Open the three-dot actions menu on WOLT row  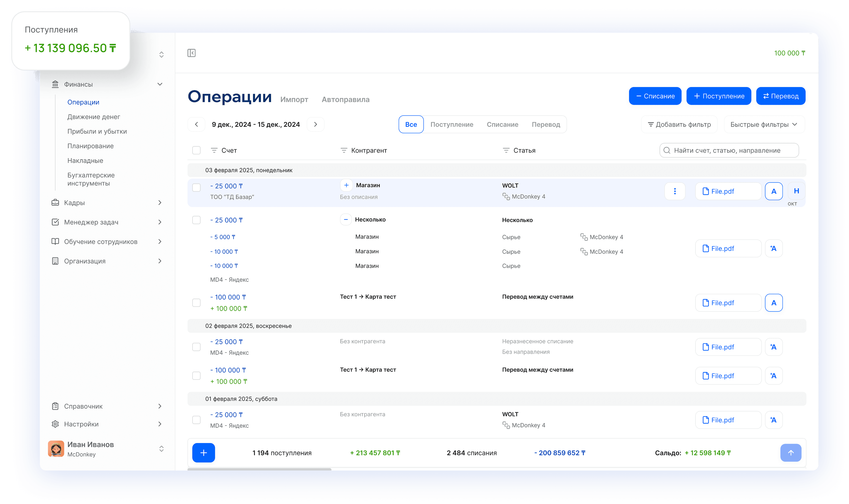tap(675, 191)
